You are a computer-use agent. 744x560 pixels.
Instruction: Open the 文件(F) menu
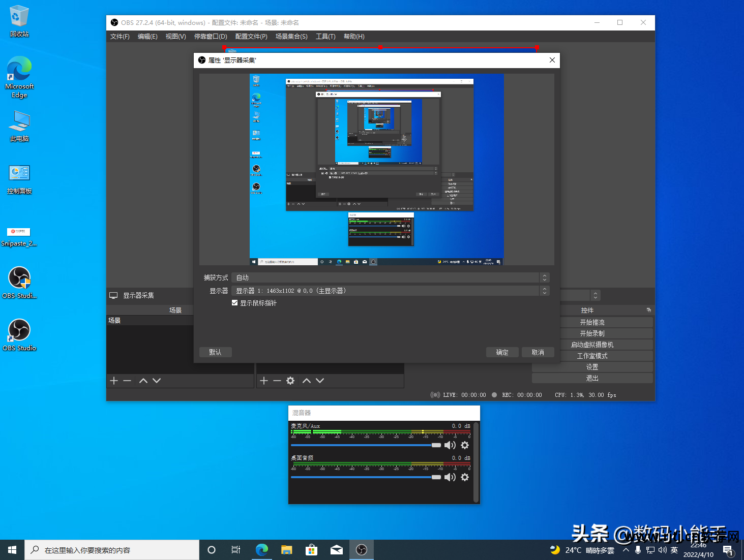click(120, 37)
